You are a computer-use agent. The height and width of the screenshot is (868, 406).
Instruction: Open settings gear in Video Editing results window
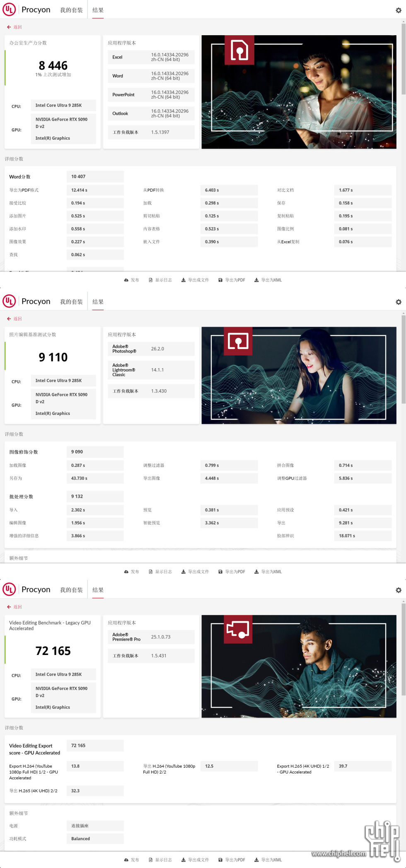click(x=398, y=590)
